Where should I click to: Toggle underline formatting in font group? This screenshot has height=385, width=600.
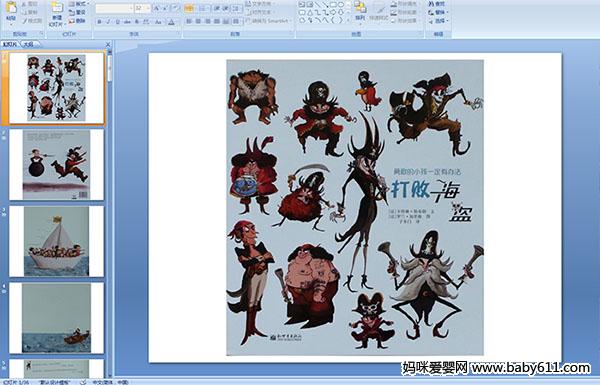tap(117, 22)
